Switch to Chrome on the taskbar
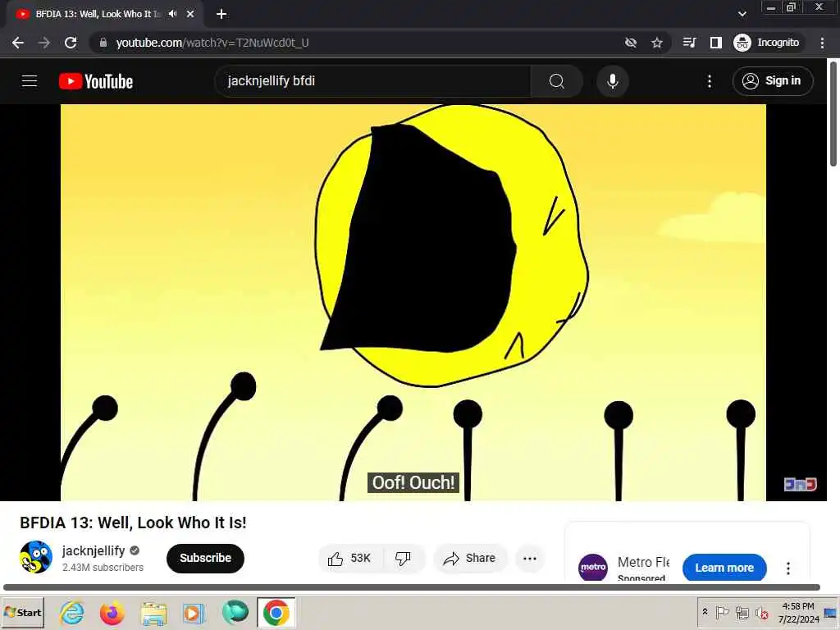 coord(276,613)
